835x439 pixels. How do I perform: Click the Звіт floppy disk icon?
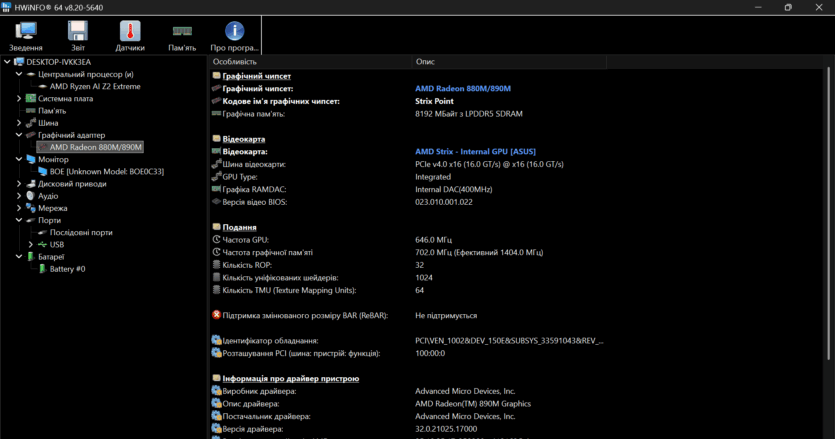[x=78, y=35]
